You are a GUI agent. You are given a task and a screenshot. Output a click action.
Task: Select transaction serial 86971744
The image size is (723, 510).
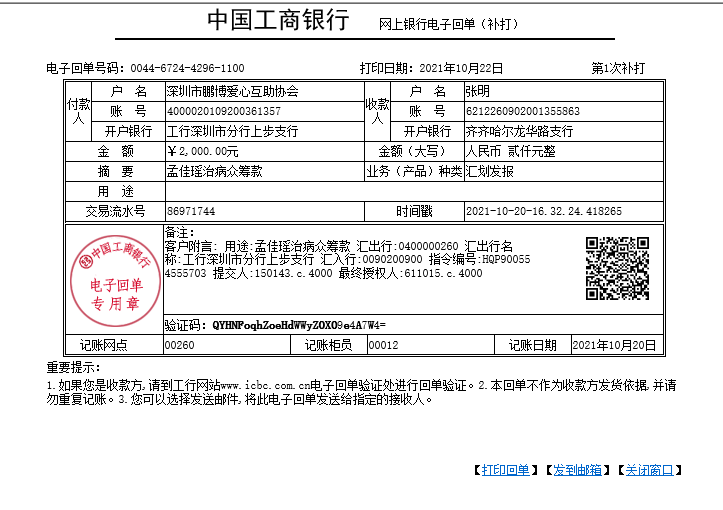click(191, 211)
